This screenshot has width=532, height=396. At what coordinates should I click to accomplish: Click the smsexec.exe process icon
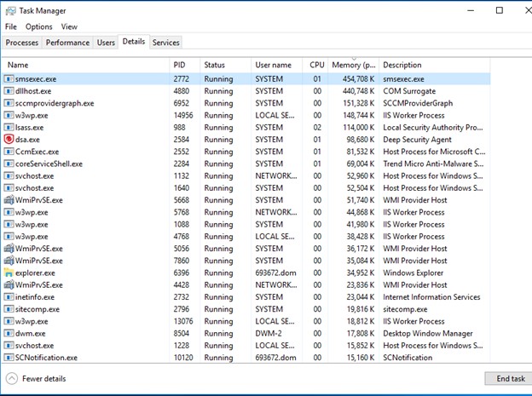tap(9, 79)
